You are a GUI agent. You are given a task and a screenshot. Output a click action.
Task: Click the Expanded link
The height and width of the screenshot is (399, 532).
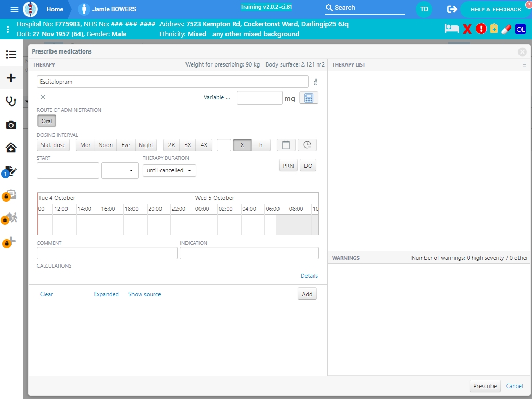click(106, 294)
